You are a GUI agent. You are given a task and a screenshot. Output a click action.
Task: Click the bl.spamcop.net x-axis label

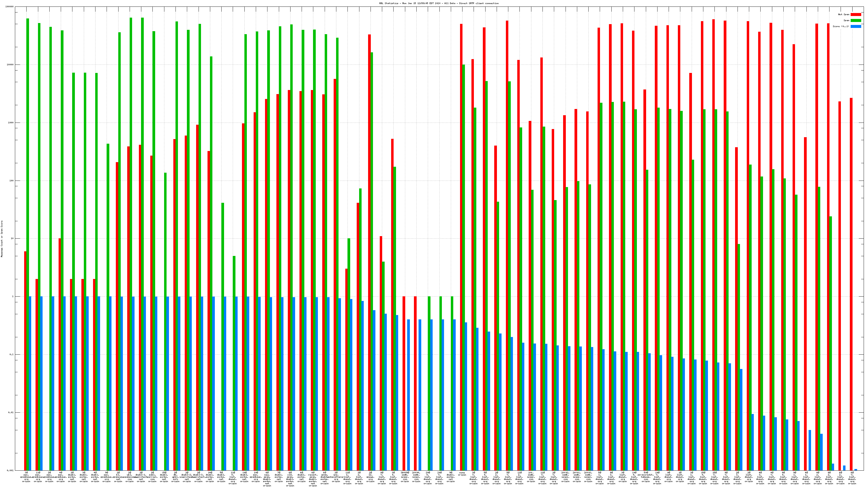click(118, 477)
